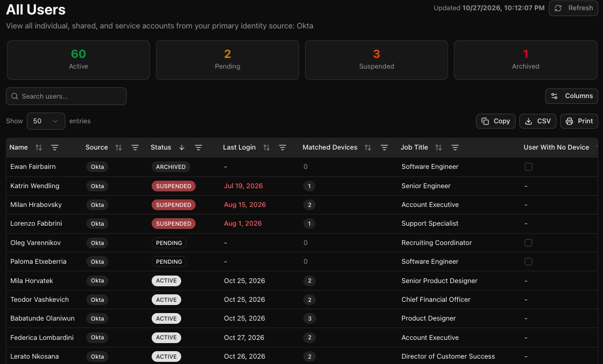Open the Last Login filter
This screenshot has height=364, width=603.
click(x=282, y=147)
